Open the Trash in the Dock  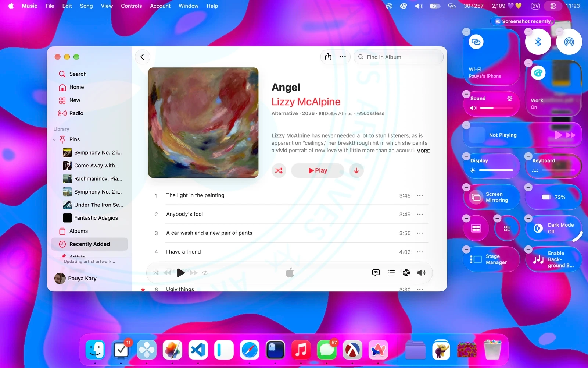coord(492,350)
